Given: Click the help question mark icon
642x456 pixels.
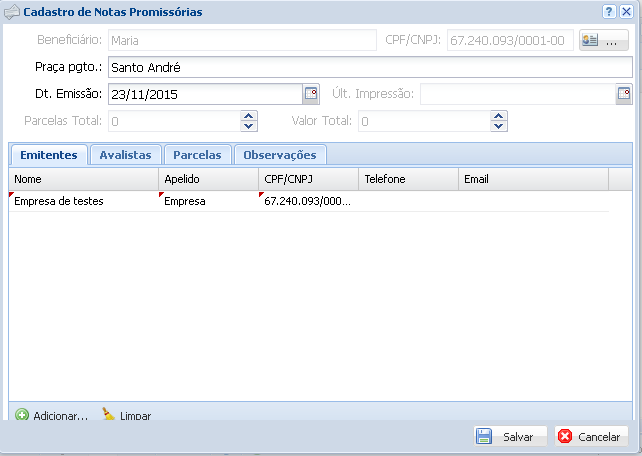Looking at the screenshot, I should [609, 12].
